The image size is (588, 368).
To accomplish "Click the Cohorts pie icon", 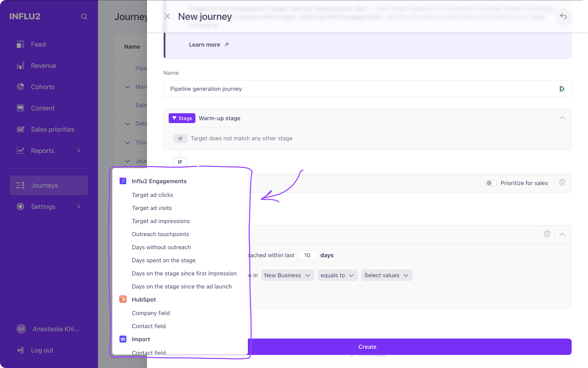I will click(x=20, y=87).
